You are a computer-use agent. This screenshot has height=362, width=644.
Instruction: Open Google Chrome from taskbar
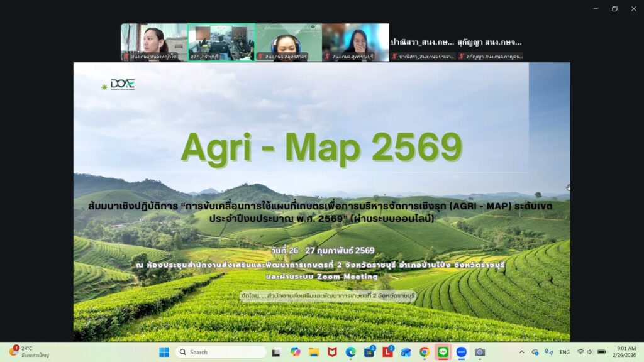click(425, 352)
